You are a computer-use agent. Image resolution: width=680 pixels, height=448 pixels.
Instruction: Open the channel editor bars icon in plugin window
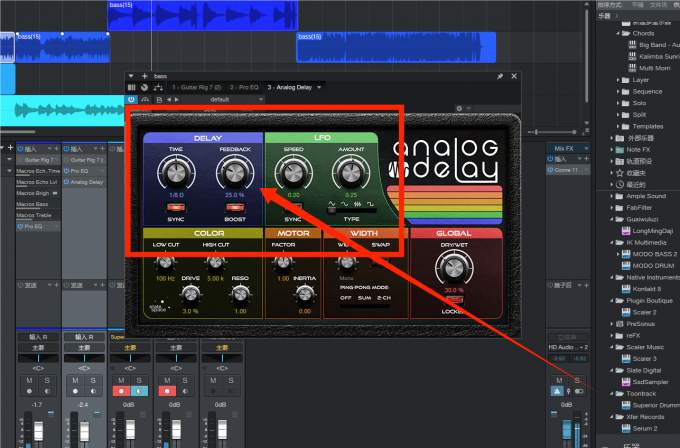pos(132,88)
